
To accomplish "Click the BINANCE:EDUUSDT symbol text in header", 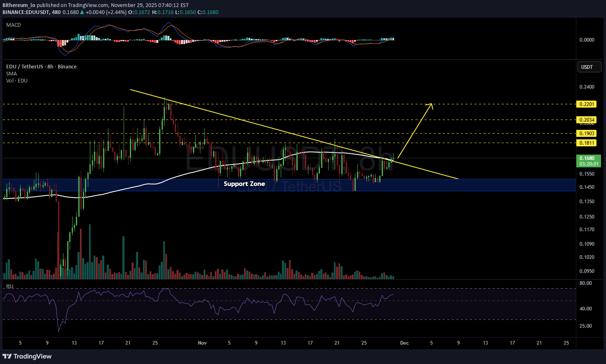I will (x=26, y=12).
